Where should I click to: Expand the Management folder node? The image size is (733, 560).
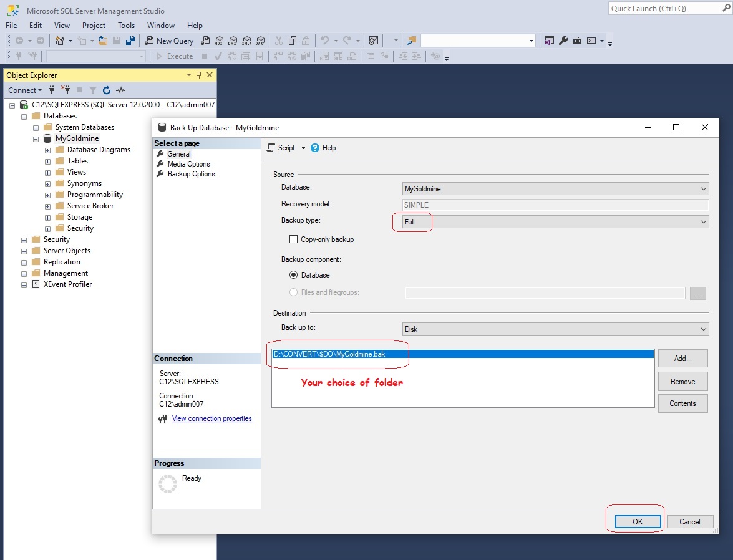(24, 274)
